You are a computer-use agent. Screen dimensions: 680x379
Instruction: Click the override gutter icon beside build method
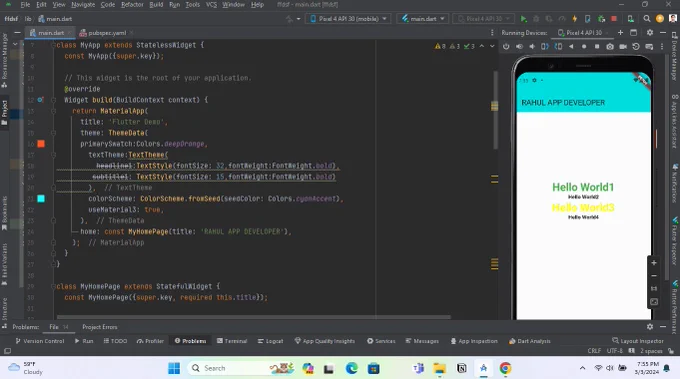pyautogui.click(x=40, y=100)
